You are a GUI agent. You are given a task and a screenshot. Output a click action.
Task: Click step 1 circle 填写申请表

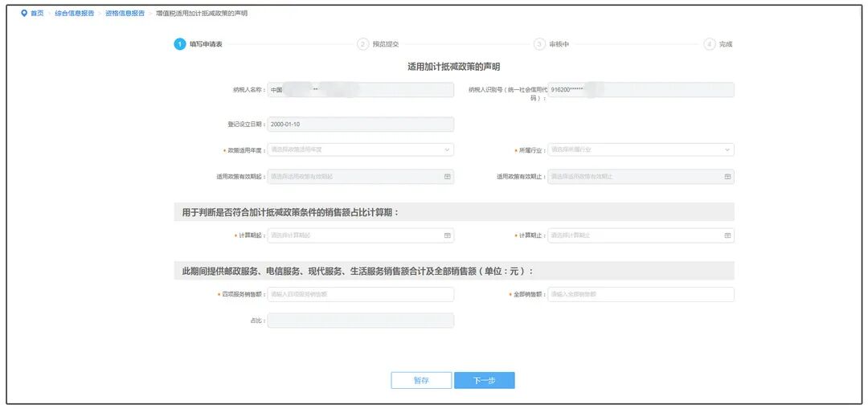[180, 44]
